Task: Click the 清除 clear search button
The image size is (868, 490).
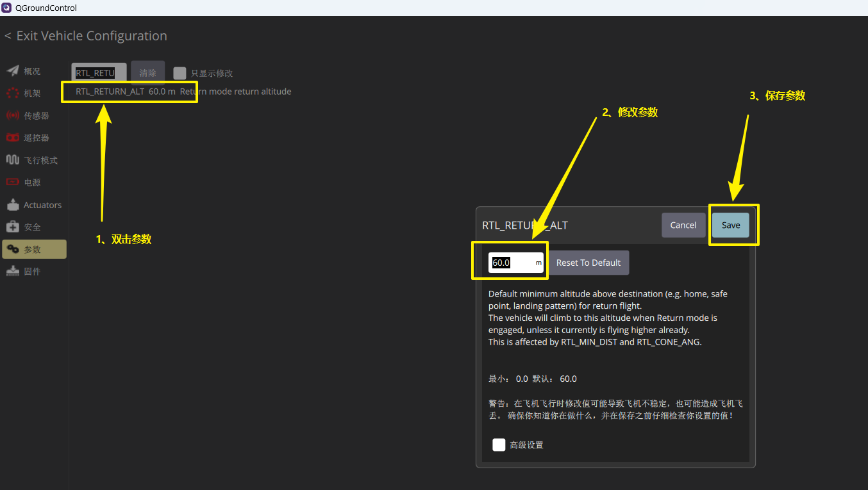Action: pyautogui.click(x=148, y=73)
